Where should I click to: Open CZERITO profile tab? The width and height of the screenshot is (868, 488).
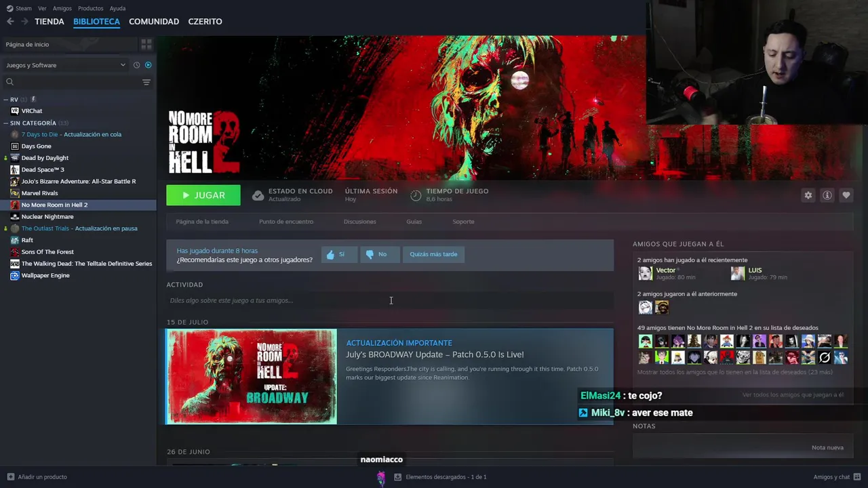tap(205, 22)
